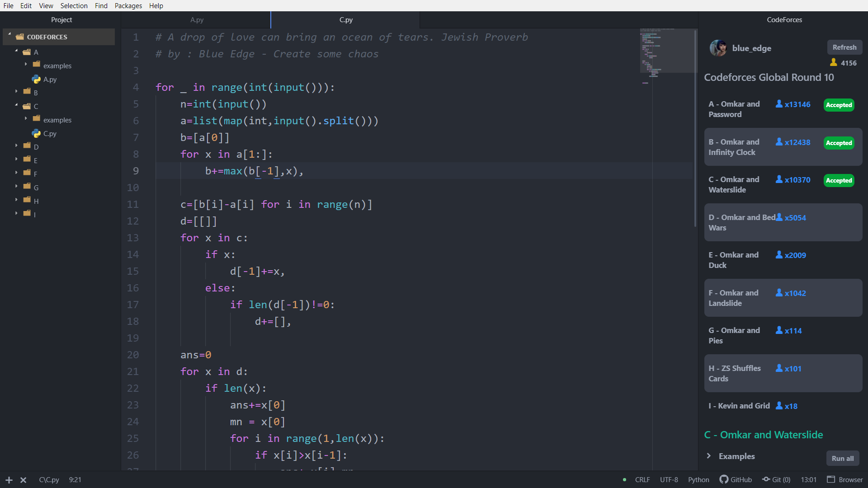Click the Python language indicator icon
This screenshot has height=488, width=868.
[698, 480]
